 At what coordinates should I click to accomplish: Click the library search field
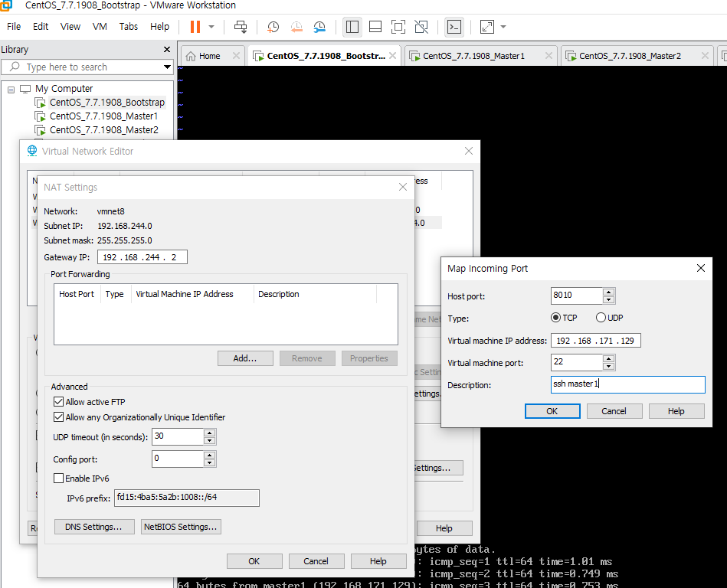point(87,67)
